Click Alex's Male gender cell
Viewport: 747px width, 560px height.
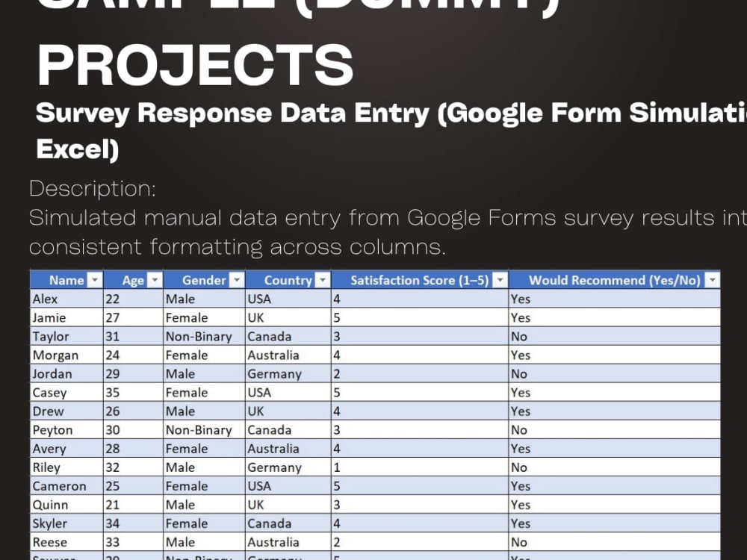click(x=204, y=299)
